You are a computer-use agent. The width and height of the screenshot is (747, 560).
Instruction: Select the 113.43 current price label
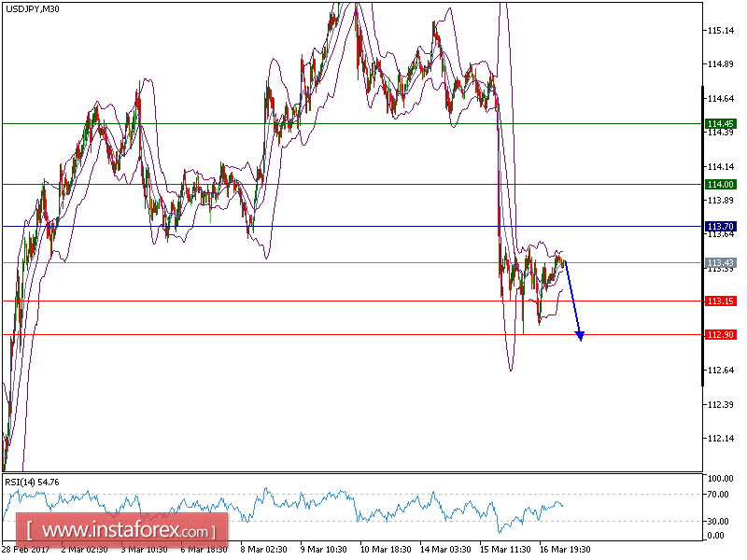coord(720,263)
